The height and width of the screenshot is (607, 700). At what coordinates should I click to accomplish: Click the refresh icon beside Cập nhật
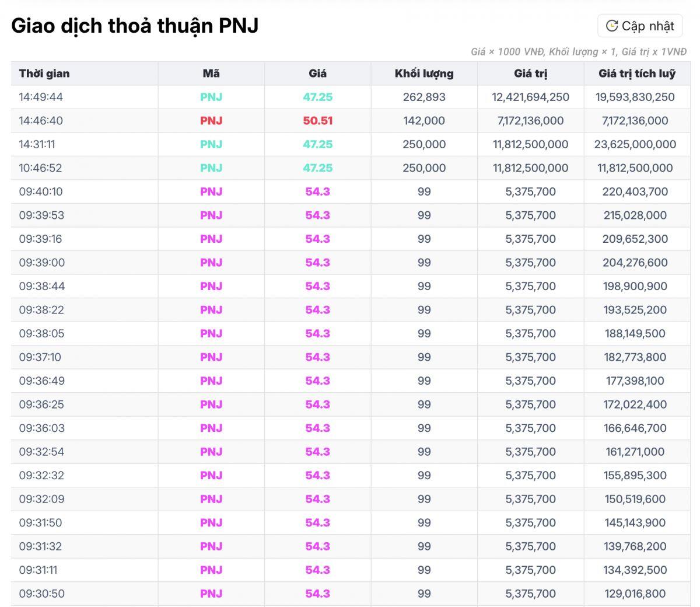611,26
